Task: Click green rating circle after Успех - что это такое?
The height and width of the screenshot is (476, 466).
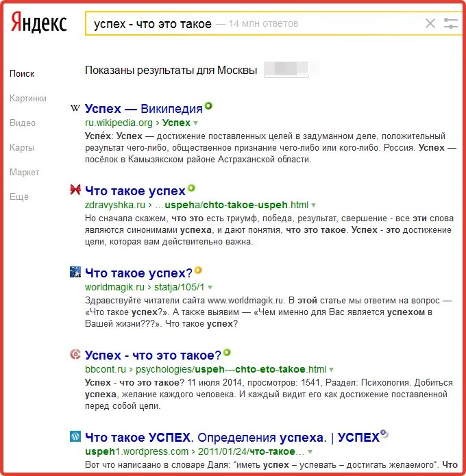Action: pos(227,353)
